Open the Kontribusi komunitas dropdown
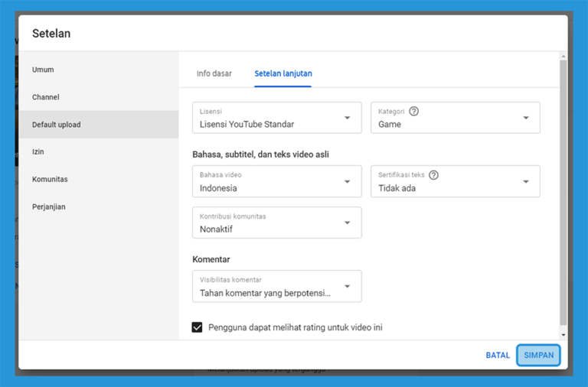The width and height of the screenshot is (588, 387). tap(276, 223)
